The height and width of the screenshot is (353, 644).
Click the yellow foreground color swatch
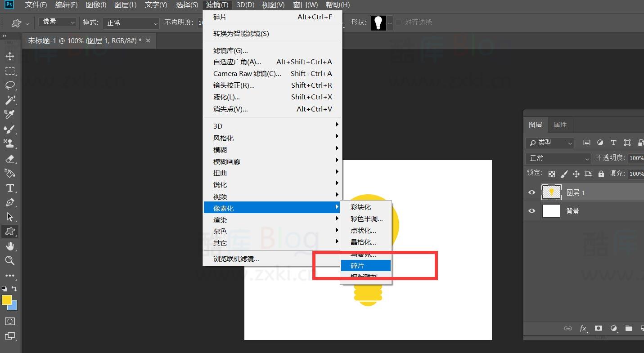7,299
